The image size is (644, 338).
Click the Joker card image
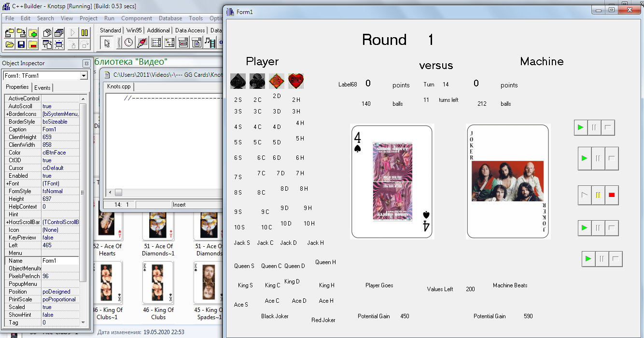click(x=508, y=182)
